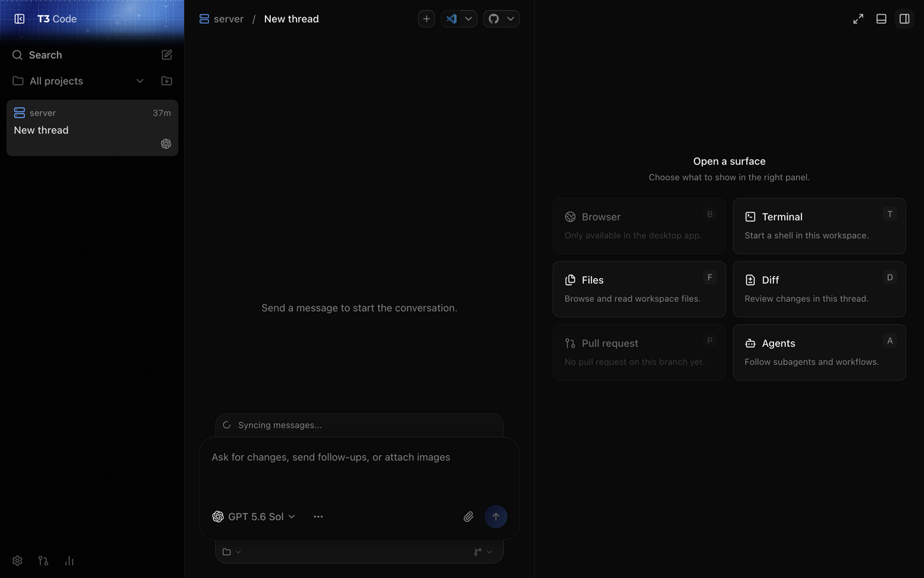Open the git branches icon in the sidebar footer

(x=43, y=561)
